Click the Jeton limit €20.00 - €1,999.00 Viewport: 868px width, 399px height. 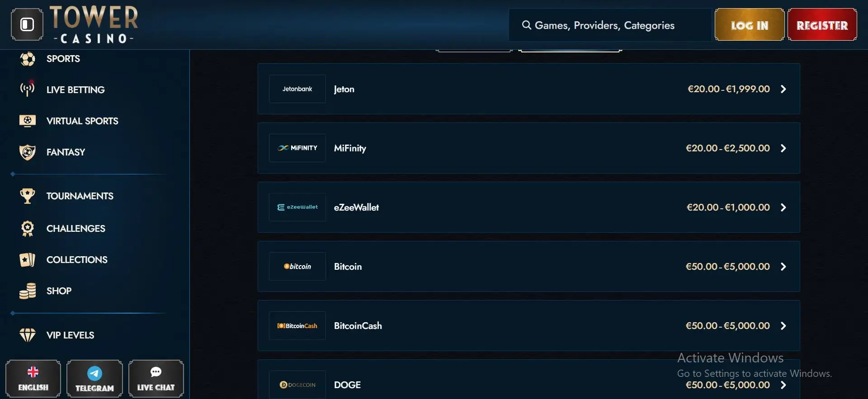pos(729,89)
